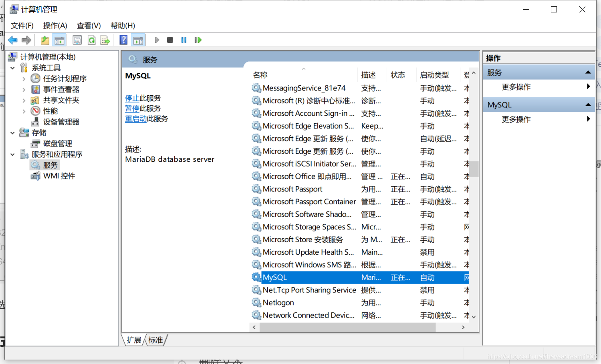Select 磁盘管理 in the tree
Screen dimensions: 601x364
pyautogui.click(x=58, y=144)
